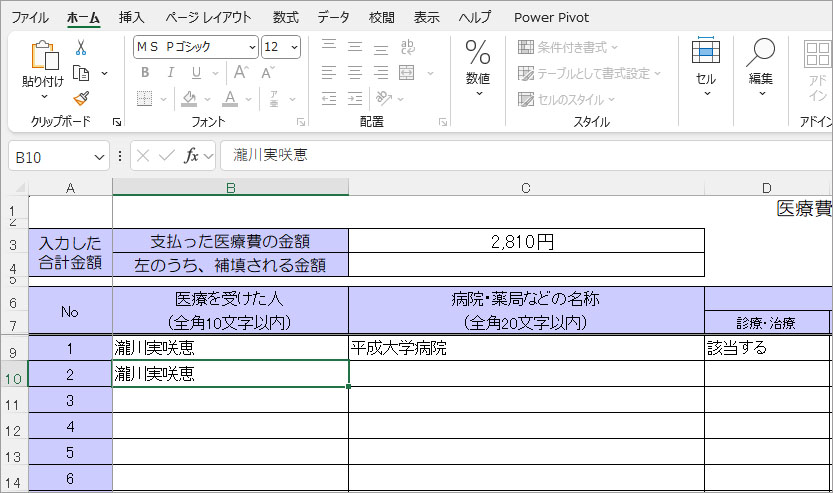Open セルのスタイル menu
Viewport: 833px width, 493px height.
pos(566,99)
